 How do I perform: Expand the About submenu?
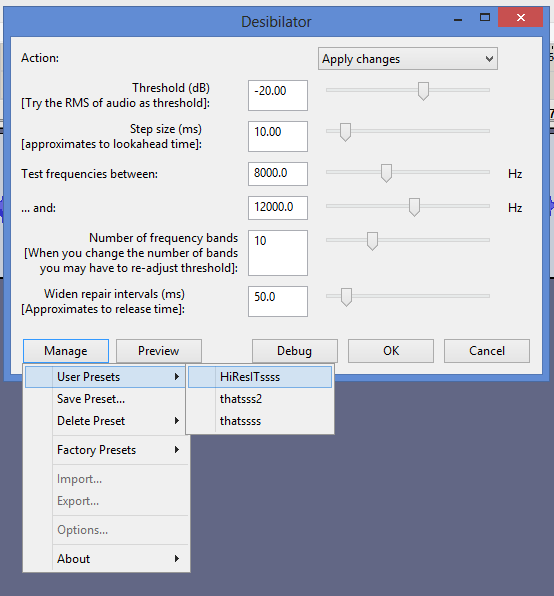[x=106, y=558]
